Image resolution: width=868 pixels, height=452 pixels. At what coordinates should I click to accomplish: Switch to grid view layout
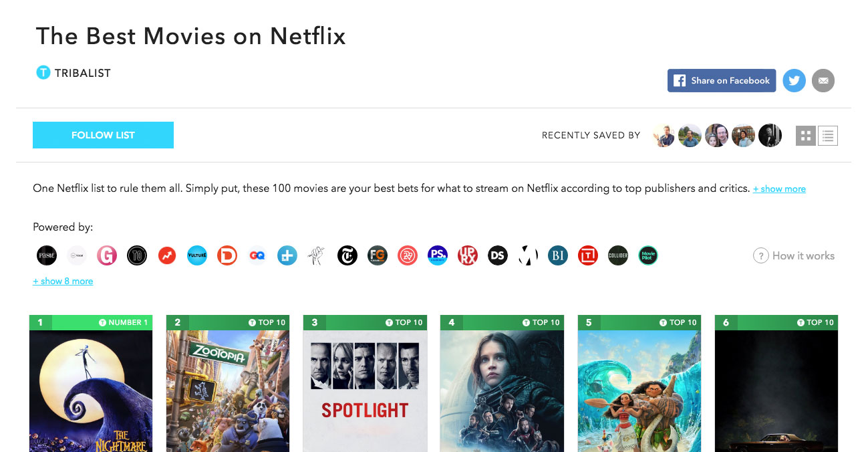[806, 136]
